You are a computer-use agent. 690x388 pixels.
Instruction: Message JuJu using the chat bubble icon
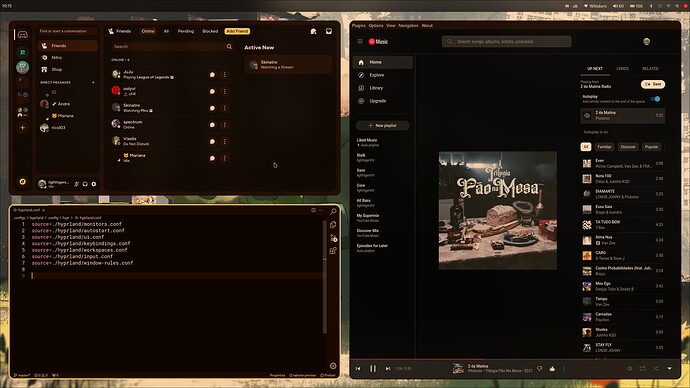coord(212,75)
